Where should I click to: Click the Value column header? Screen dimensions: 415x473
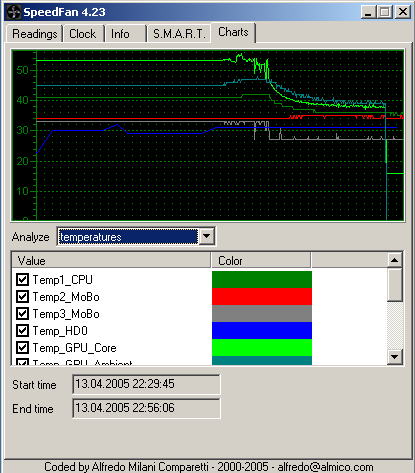[x=111, y=260]
